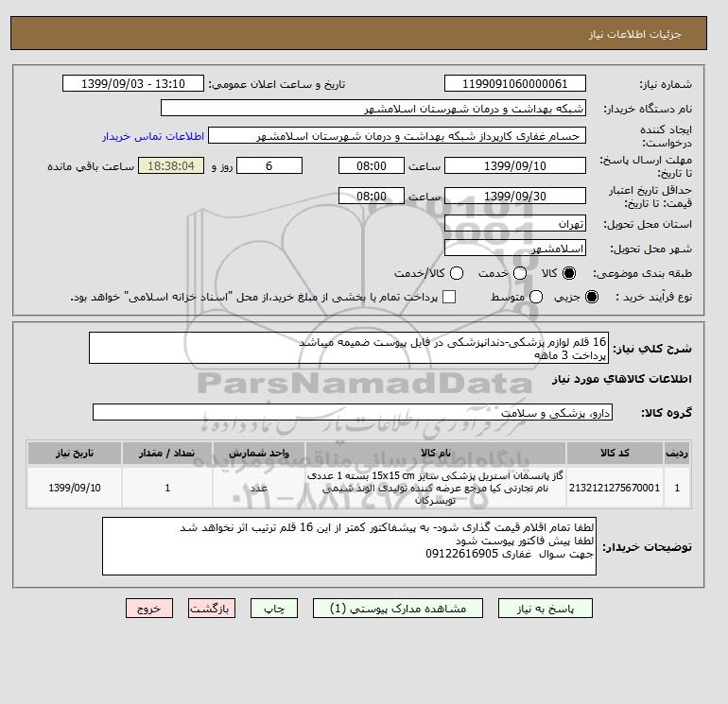Image resolution: width=728 pixels, height=704 pixels.
Task: Click the request creator field حسام غفاری
Action: (x=397, y=136)
